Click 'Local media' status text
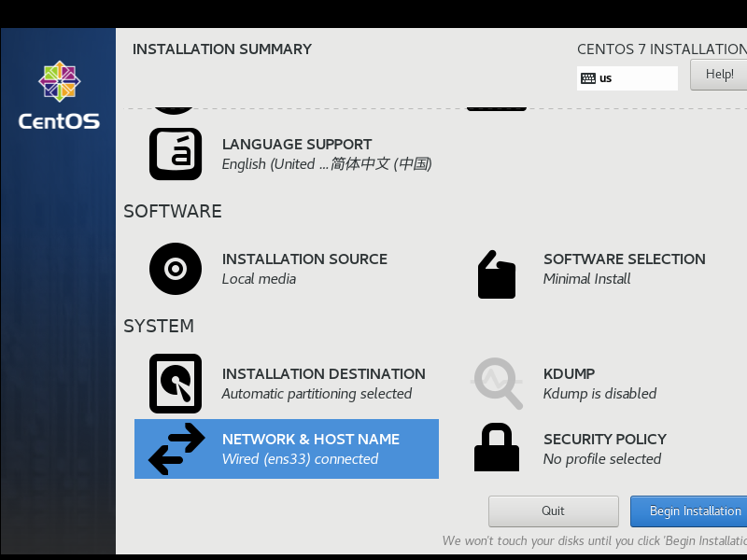This screenshot has height=560, width=747. point(259,278)
